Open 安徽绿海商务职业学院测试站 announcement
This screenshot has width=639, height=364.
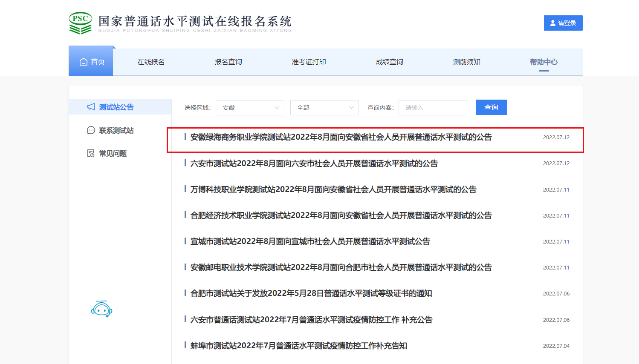coord(341,137)
